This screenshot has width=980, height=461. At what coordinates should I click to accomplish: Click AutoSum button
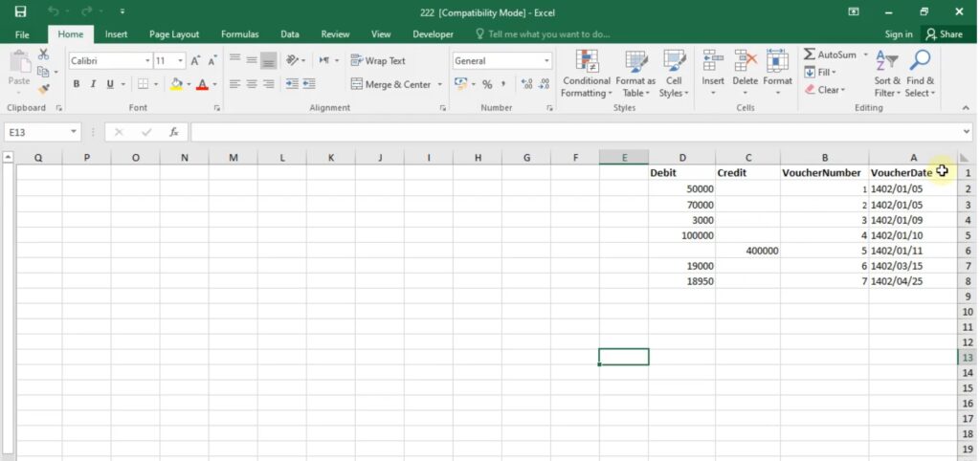click(x=830, y=55)
